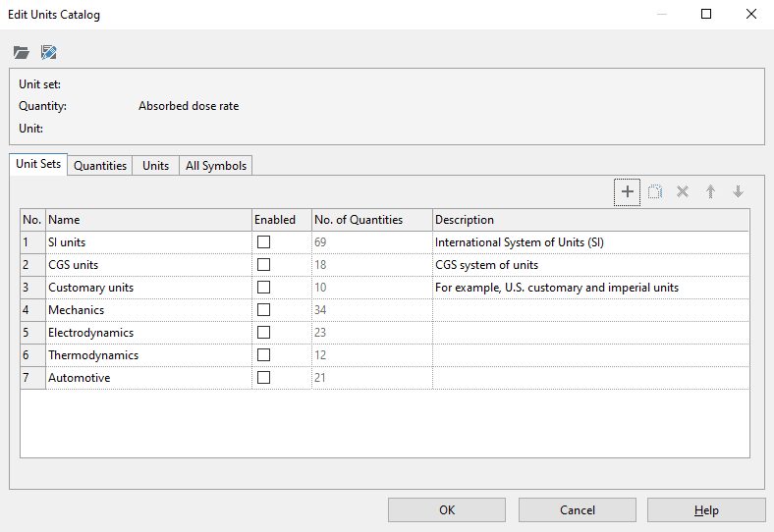The width and height of the screenshot is (774, 532).
Task: Switch to the Quantities tab
Action: 100,166
